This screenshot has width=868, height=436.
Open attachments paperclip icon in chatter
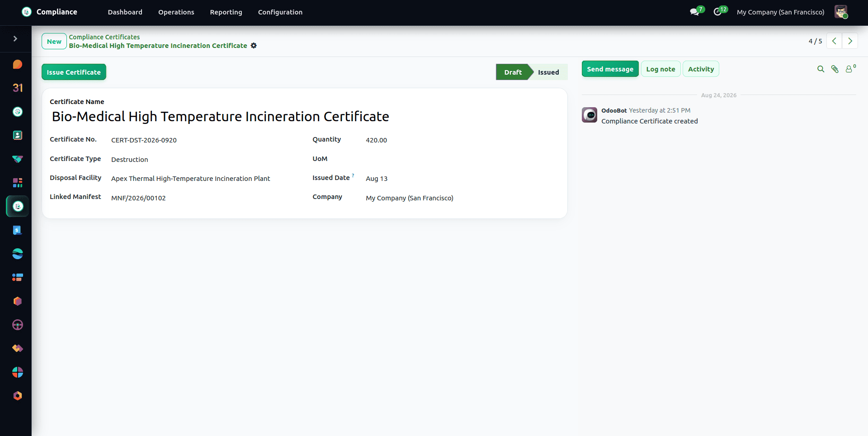coord(835,69)
